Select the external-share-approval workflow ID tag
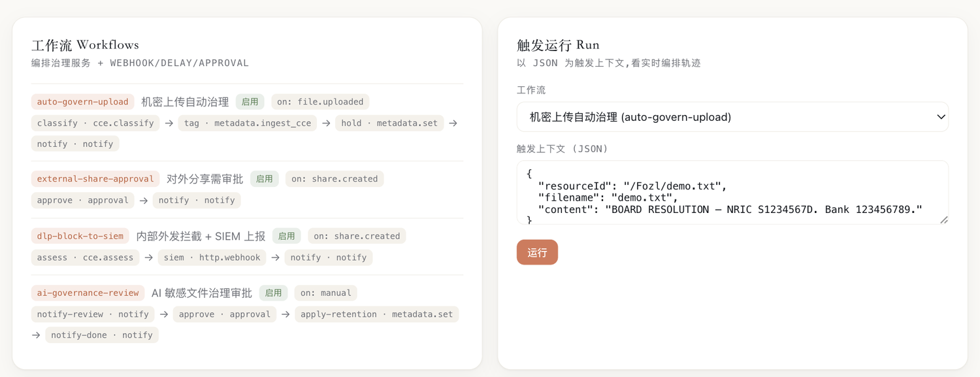This screenshot has width=980, height=377. click(x=95, y=179)
